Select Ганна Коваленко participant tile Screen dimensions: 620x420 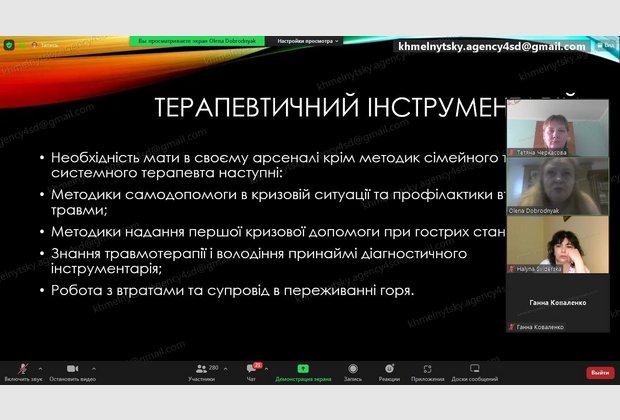click(x=558, y=303)
